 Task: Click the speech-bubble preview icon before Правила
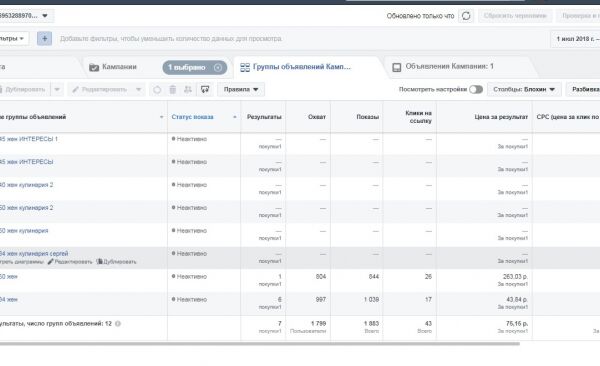click(205, 90)
